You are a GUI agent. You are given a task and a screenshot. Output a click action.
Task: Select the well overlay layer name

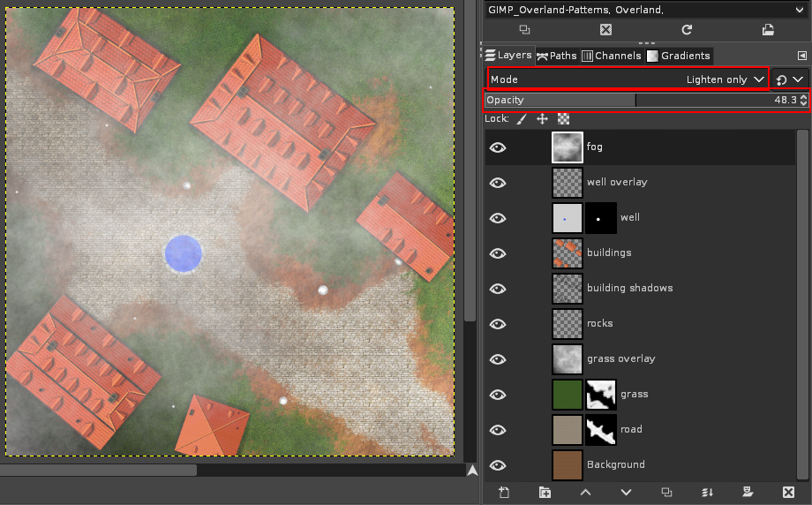(617, 183)
